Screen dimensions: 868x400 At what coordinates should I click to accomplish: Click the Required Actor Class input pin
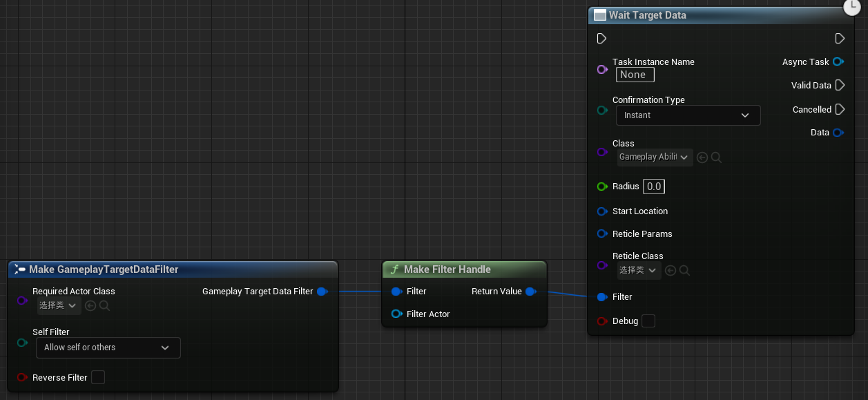pyautogui.click(x=22, y=301)
